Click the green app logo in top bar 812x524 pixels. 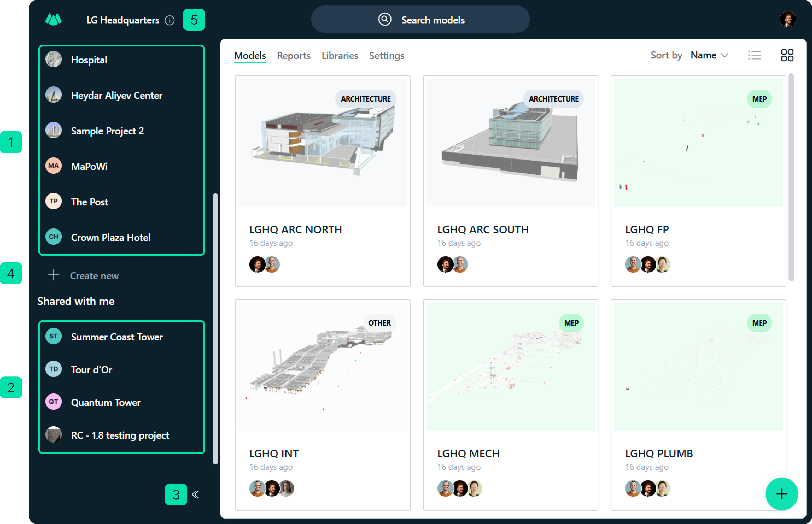click(x=53, y=19)
